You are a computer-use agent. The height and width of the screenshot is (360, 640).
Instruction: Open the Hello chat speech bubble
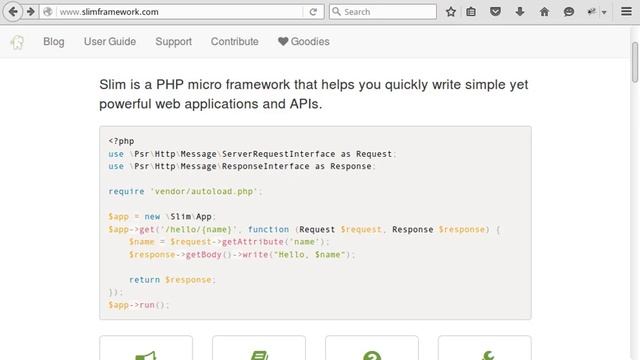(x=569, y=12)
